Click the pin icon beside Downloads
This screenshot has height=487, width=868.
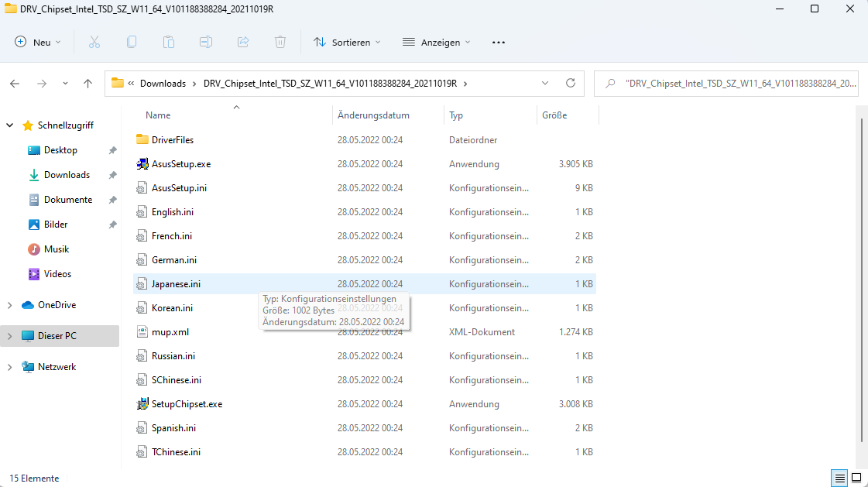point(112,175)
